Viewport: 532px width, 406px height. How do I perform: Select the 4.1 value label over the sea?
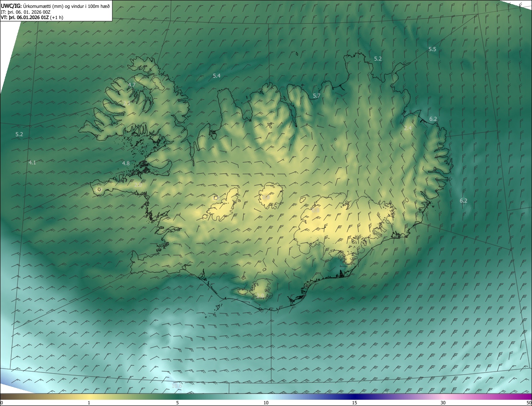(32, 162)
